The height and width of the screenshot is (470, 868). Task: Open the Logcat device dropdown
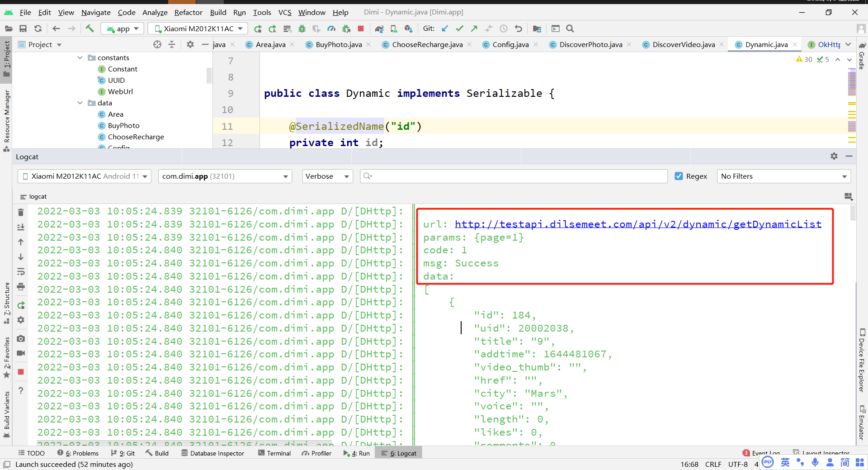coord(85,176)
